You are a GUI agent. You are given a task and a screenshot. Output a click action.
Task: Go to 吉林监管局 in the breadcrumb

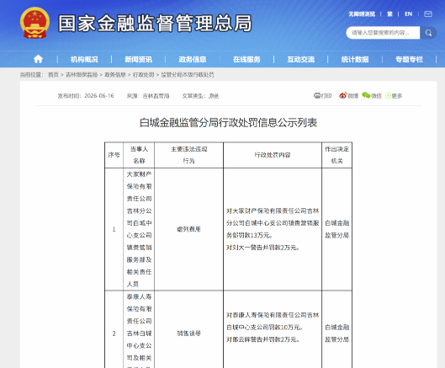point(82,75)
